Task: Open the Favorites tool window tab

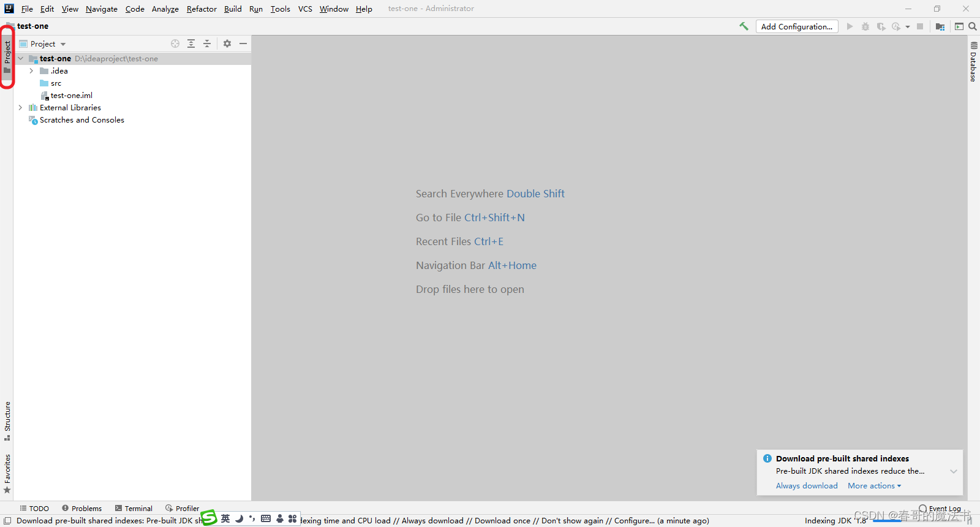Action: (x=7, y=474)
